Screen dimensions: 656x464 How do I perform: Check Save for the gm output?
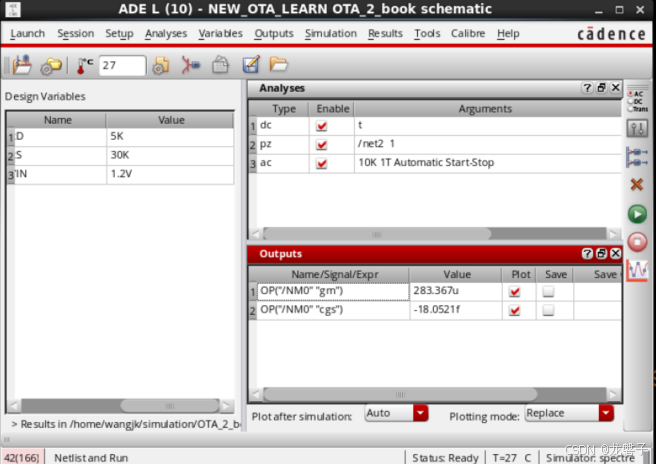[548, 291]
